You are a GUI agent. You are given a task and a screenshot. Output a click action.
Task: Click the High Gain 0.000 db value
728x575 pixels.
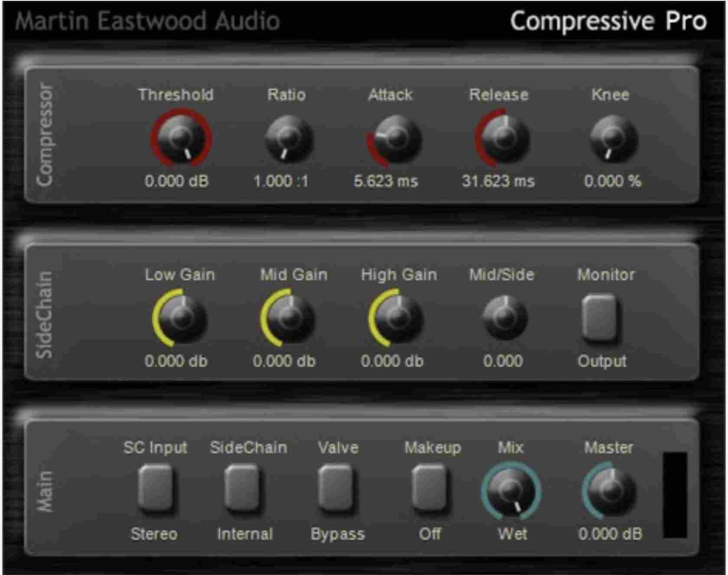392,361
